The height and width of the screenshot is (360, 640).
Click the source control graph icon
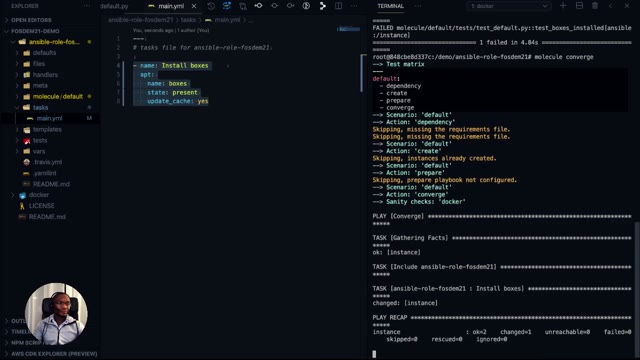click(322, 6)
